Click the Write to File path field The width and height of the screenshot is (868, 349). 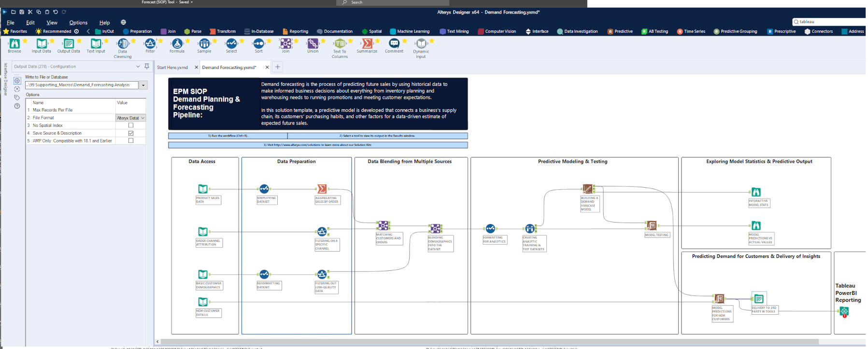(82, 85)
